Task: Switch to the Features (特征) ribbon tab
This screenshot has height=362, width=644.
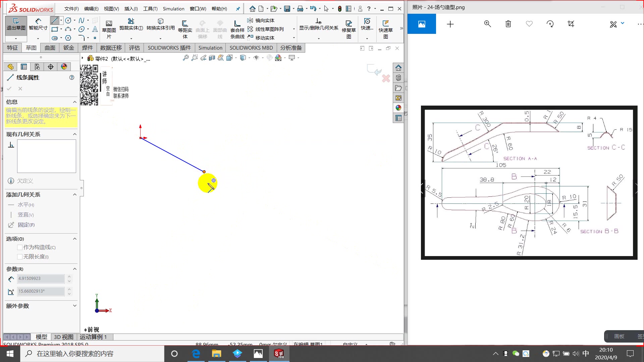Action: click(12, 48)
